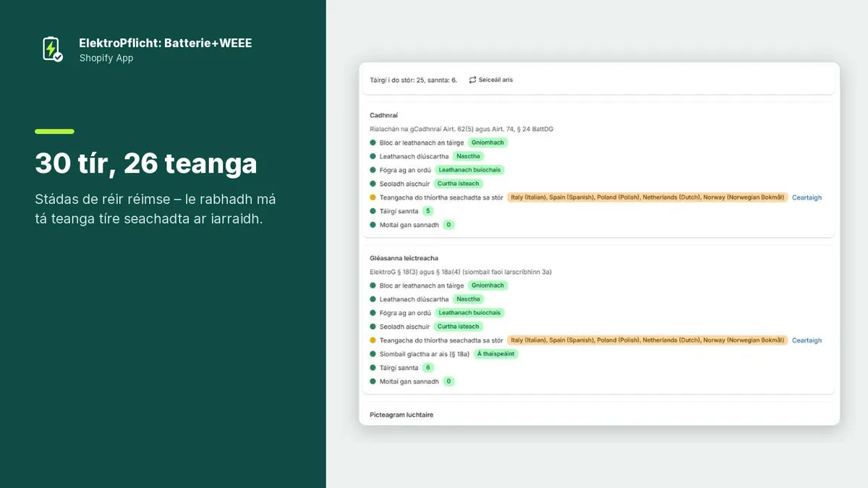The width and height of the screenshot is (868, 488).
Task: Click 'Leathanach diúscartha' label under Cadhnraí
Action: pyautogui.click(x=414, y=157)
